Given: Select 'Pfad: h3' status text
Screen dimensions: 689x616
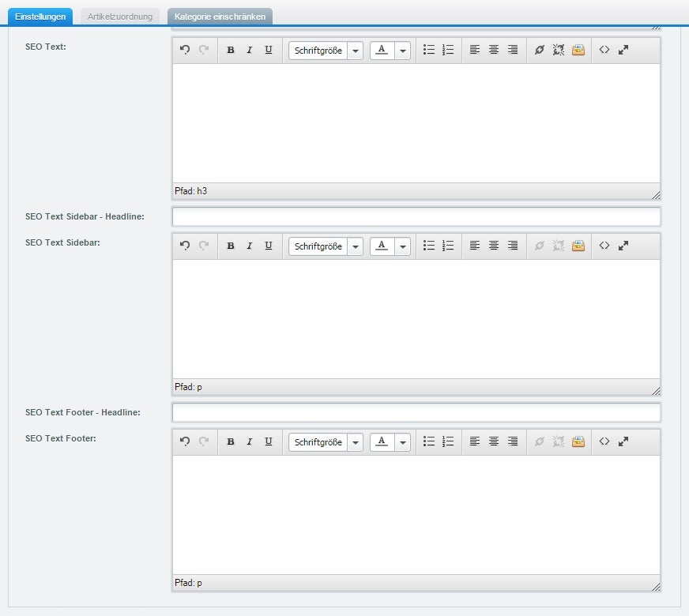Looking at the screenshot, I should 190,191.
